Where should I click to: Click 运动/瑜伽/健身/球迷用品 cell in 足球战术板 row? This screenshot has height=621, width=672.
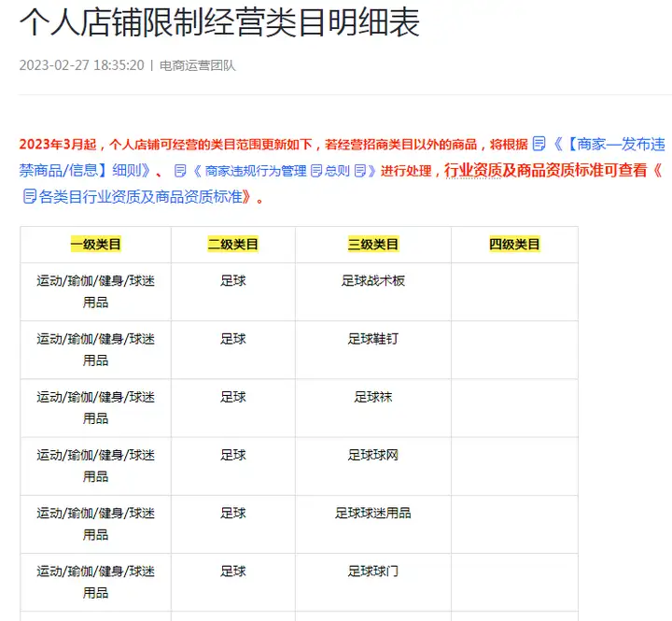click(95, 291)
